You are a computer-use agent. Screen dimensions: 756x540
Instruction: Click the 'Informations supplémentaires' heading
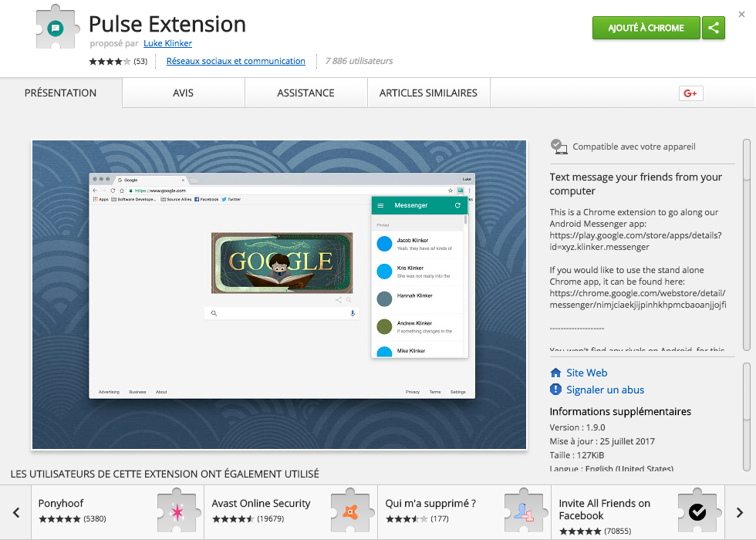[x=620, y=411]
